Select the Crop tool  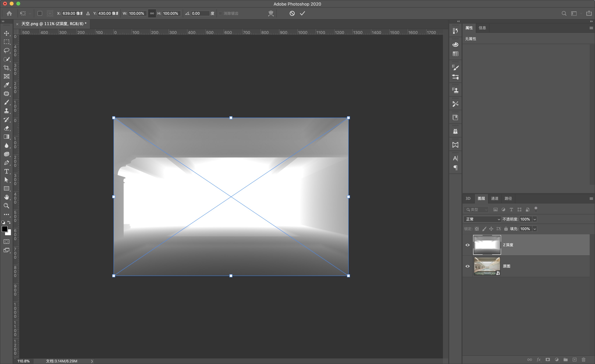click(x=6, y=68)
